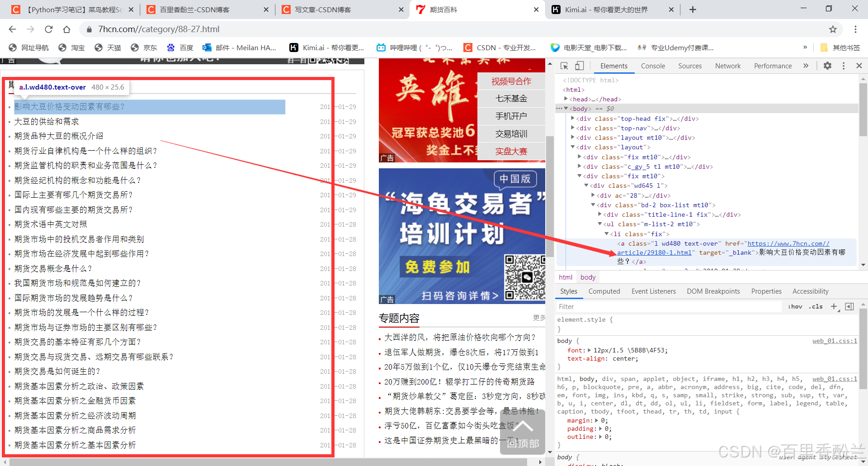
Task: Switch to Console tab
Action: pos(653,66)
